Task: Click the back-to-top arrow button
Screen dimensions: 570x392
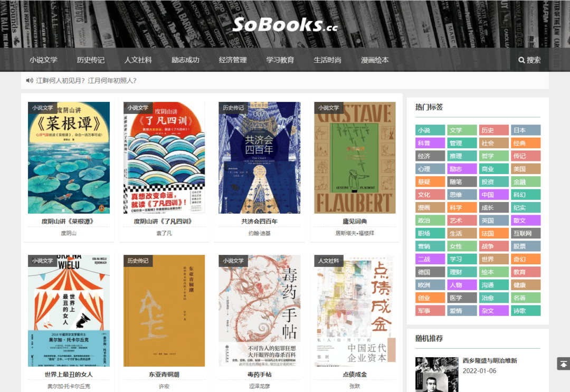Action: tap(563, 364)
